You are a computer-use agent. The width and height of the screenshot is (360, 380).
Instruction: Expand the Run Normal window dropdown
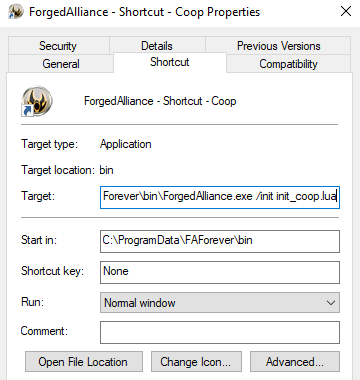(220, 303)
